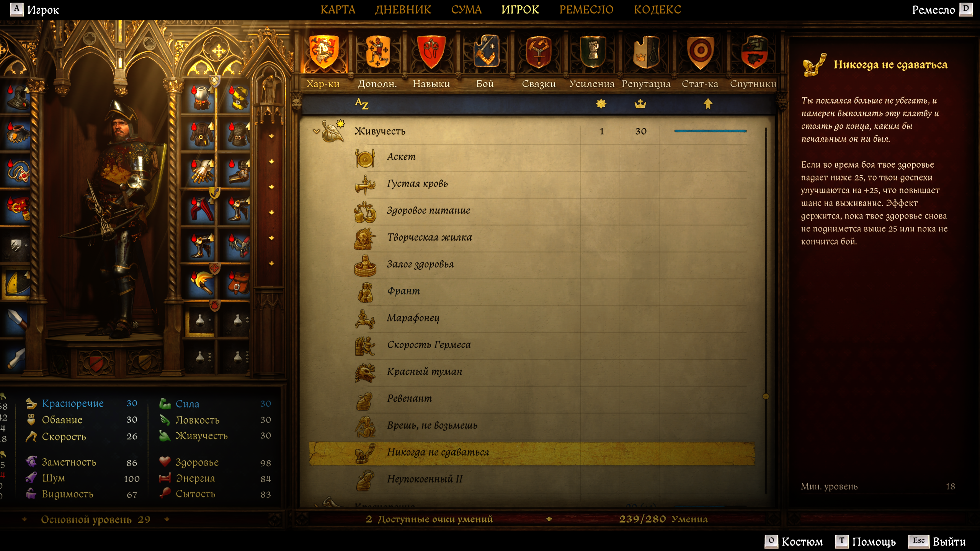
Task: Collapse the Живучесть perk group
Action: point(316,131)
